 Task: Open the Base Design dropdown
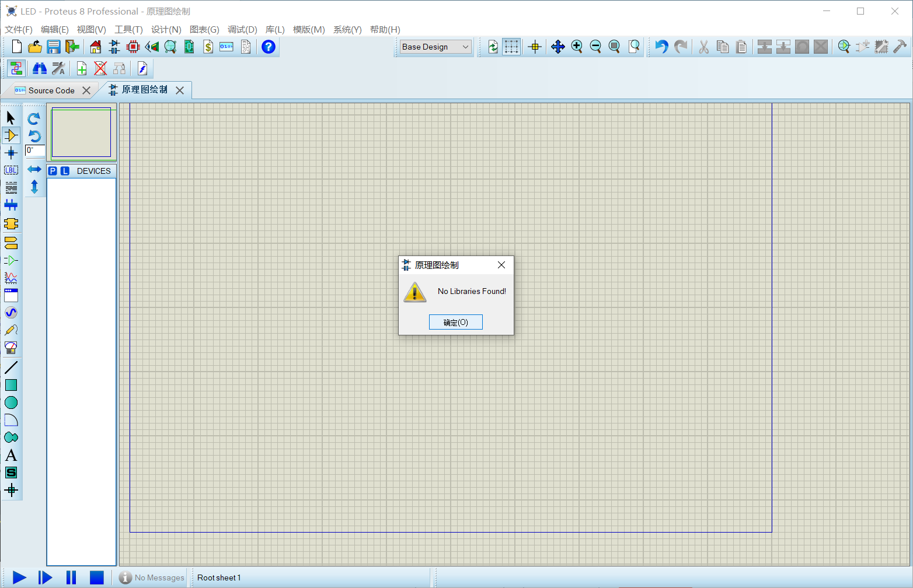coord(435,47)
